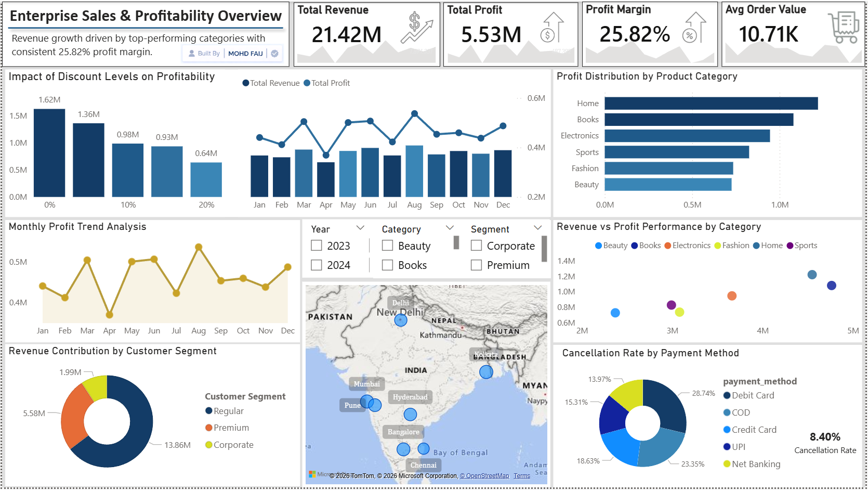Image resolution: width=868 pixels, height=490 pixels.
Task: Enable the Beauty category checkbox
Action: pyautogui.click(x=387, y=246)
